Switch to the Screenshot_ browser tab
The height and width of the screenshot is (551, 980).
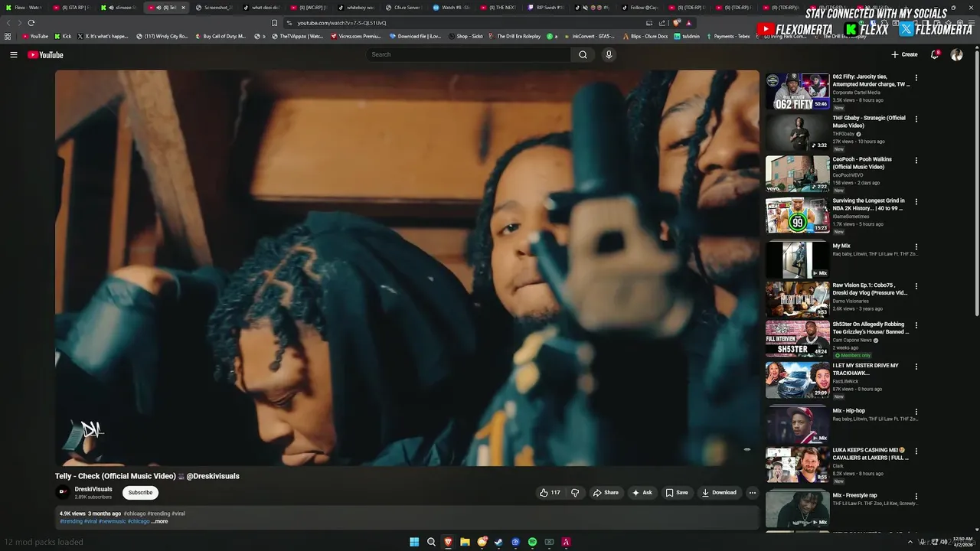coord(214,8)
